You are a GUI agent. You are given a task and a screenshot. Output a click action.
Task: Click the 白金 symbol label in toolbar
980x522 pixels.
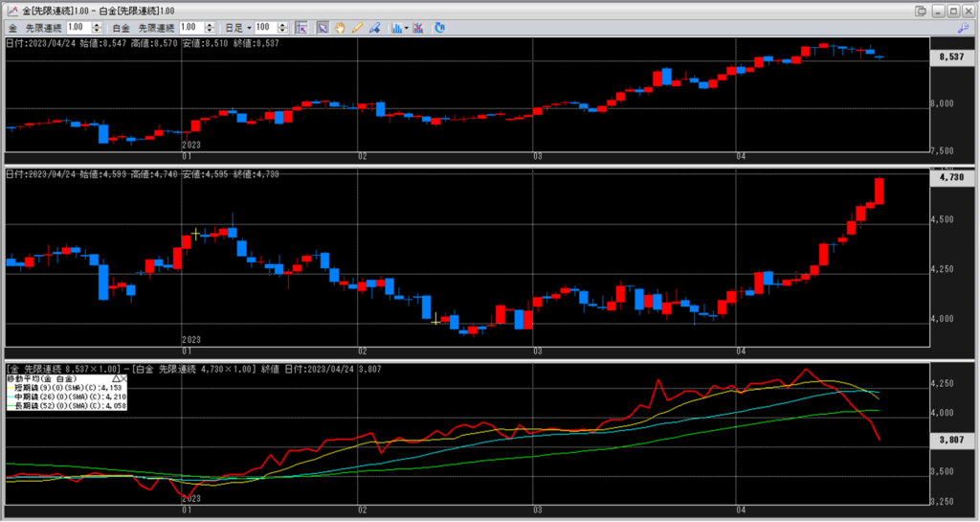click(122, 28)
